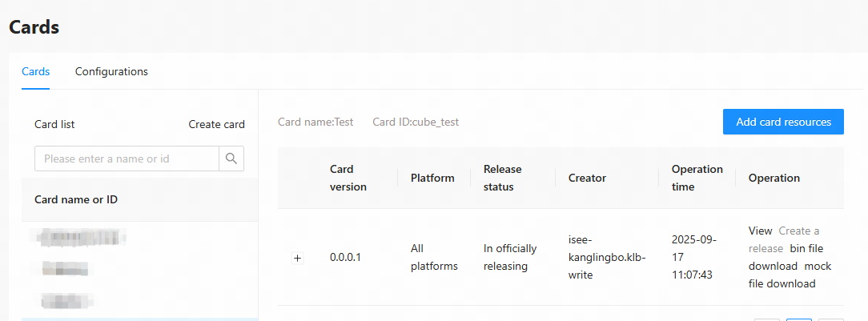Image resolution: width=868 pixels, height=321 pixels.
Task: Click the Operation time column header
Action: [697, 178]
